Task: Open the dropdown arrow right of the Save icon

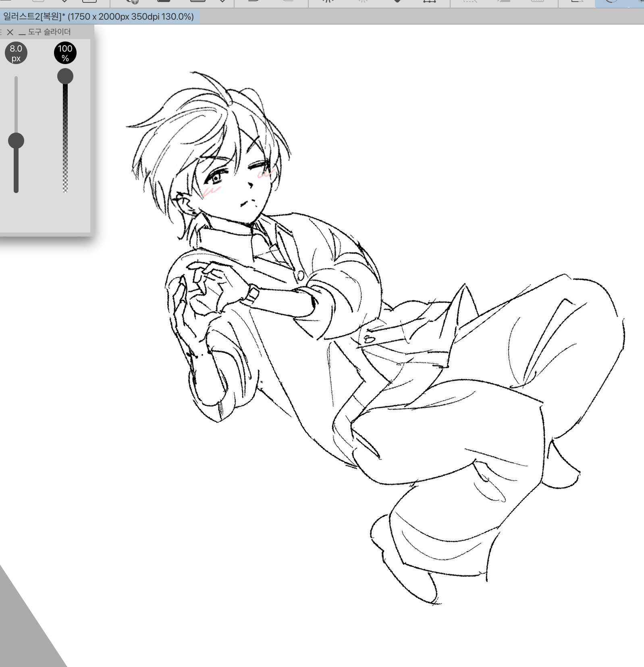Action: click(x=222, y=1)
